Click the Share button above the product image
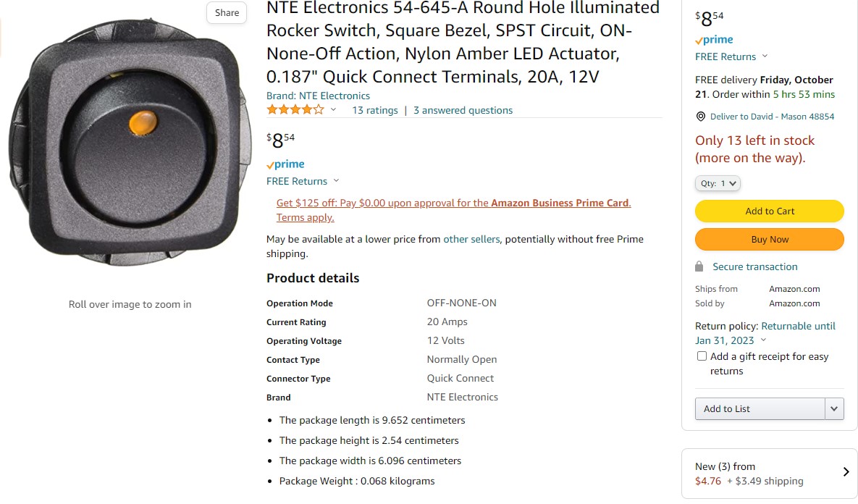The image size is (858, 504). 227,12
